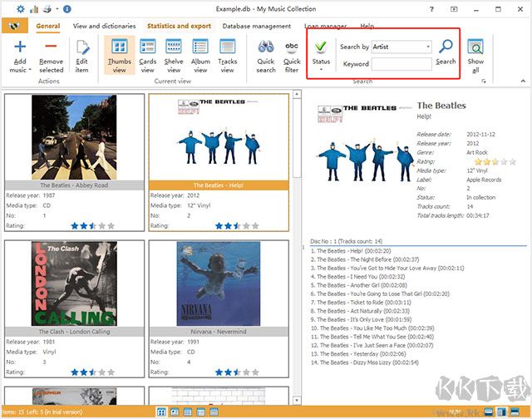Open the Database management tab

point(257,26)
